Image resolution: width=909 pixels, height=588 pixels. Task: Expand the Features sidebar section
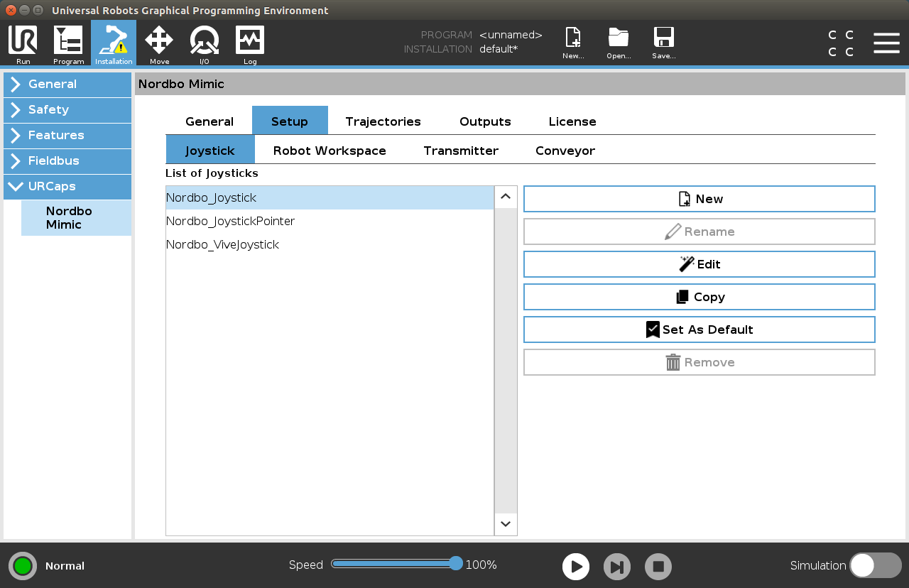(67, 135)
